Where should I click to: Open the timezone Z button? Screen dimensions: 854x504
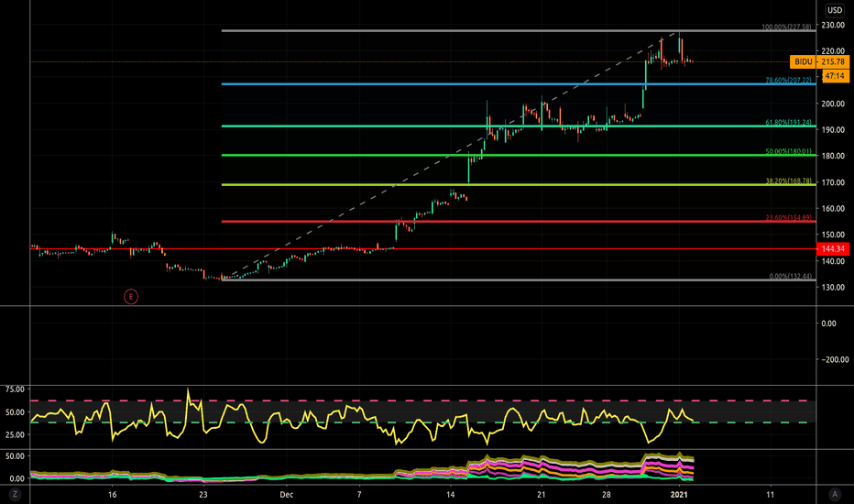(x=15, y=494)
